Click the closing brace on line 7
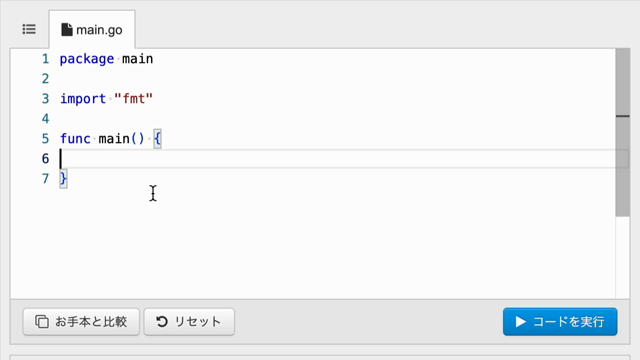The width and height of the screenshot is (640, 360). (63, 179)
